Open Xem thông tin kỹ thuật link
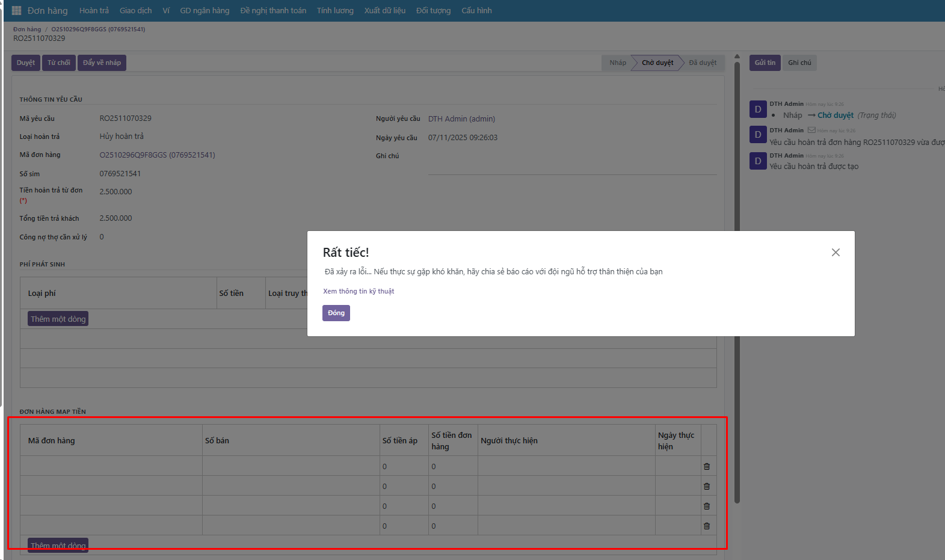The image size is (945, 560). (359, 291)
